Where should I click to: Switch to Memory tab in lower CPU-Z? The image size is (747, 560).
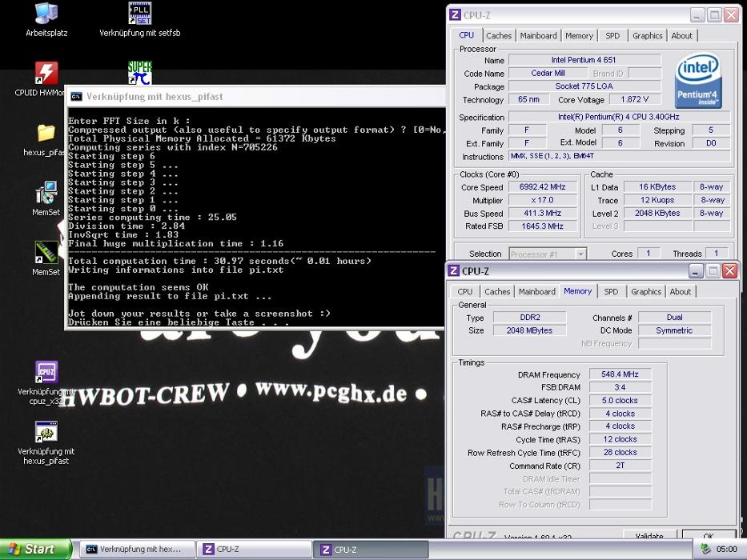coord(578,291)
